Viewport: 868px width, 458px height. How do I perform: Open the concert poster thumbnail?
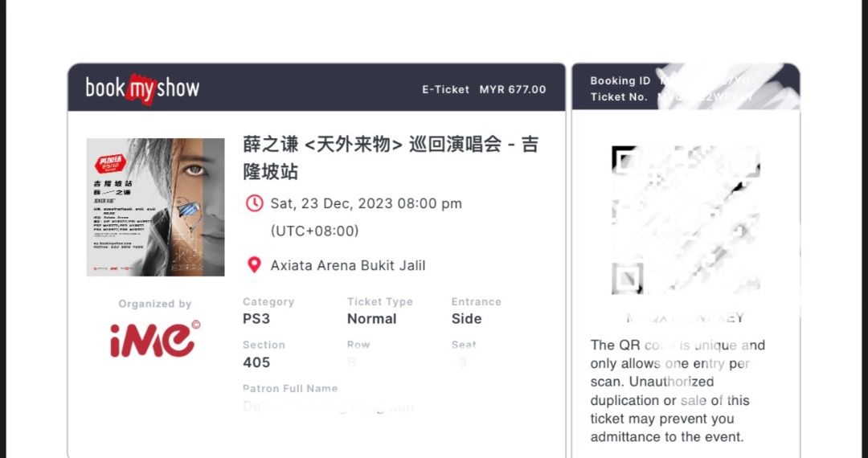coord(155,207)
